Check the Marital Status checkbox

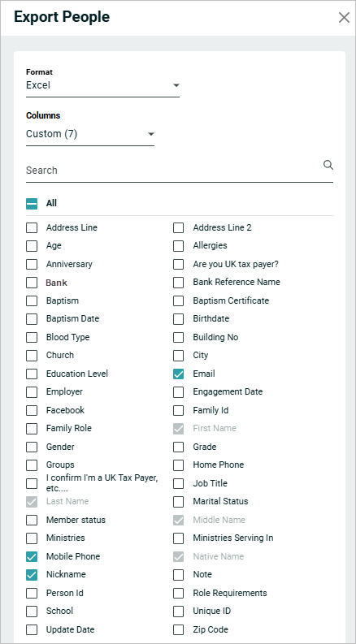pos(179,502)
